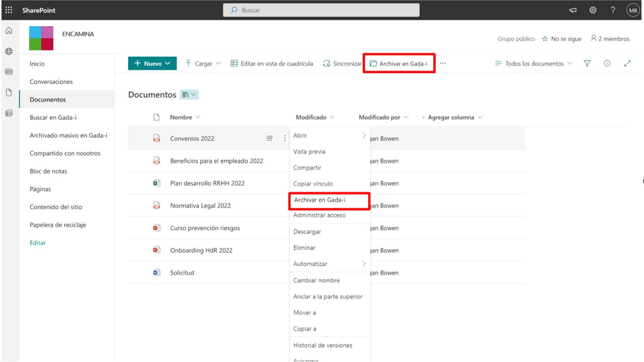Click Archivar en Gada-i in the toolbar
This screenshot has height=362, width=644.
pos(398,64)
